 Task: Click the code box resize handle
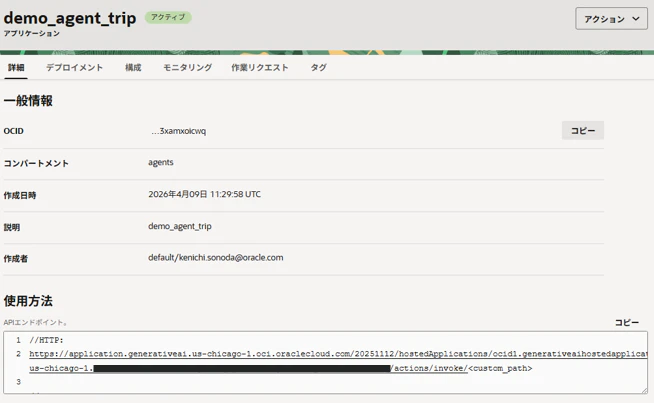pyautogui.click(x=644, y=390)
